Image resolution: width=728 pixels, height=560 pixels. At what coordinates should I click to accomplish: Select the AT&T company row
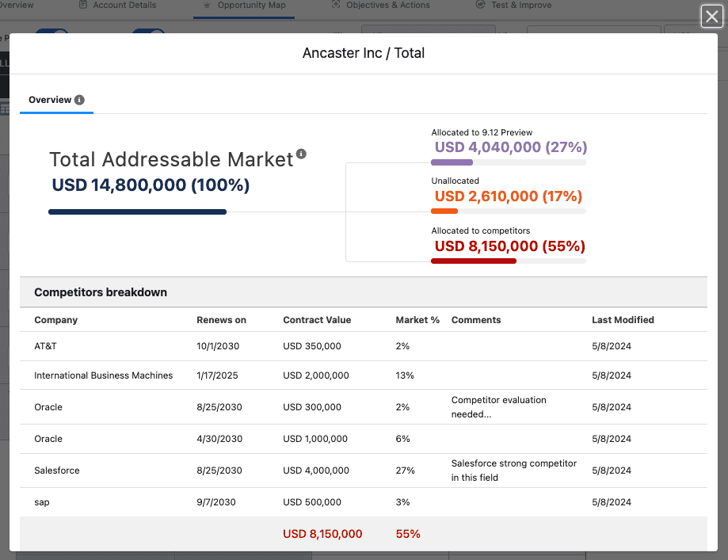coord(364,346)
